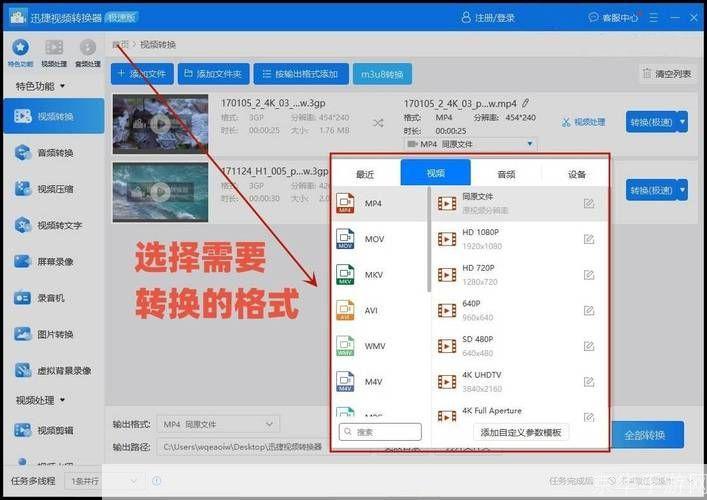Screen dimensions: 707x500
Task: Expand the 输出格式 dropdown at bottom
Action: point(269,425)
